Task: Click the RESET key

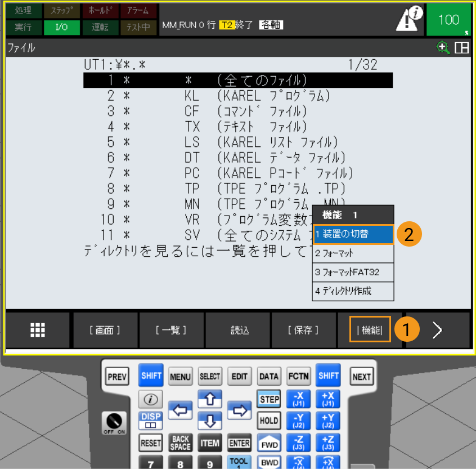Action: tap(151, 443)
